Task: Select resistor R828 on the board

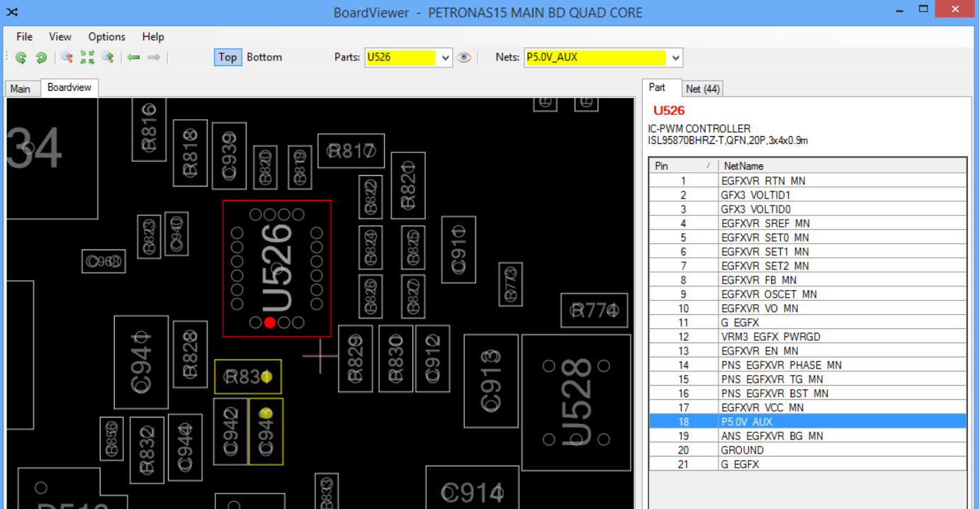Action: pos(190,354)
